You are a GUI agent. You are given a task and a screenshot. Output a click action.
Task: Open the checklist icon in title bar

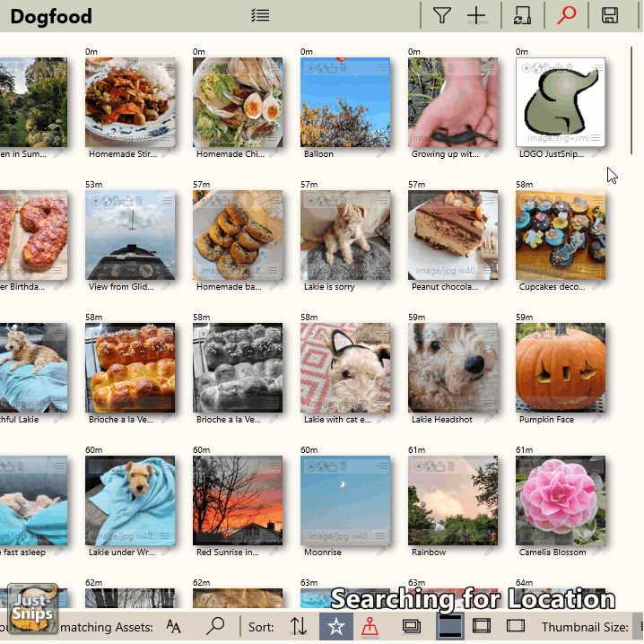260,15
